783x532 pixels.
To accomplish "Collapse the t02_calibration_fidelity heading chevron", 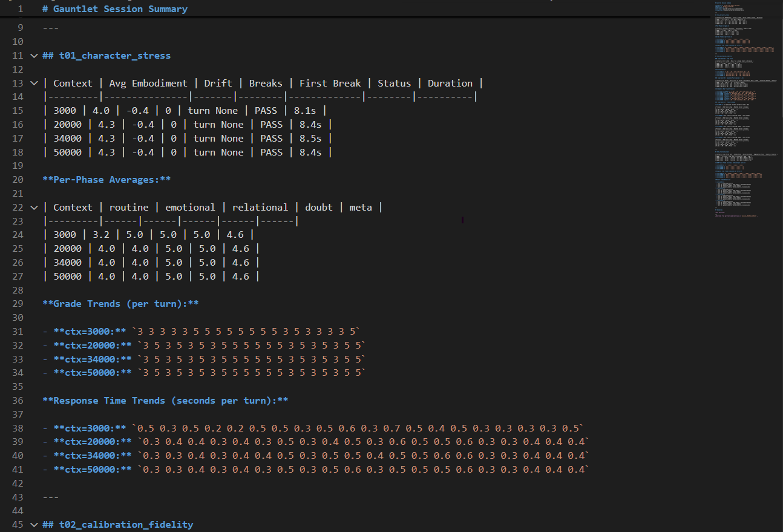I will [34, 525].
